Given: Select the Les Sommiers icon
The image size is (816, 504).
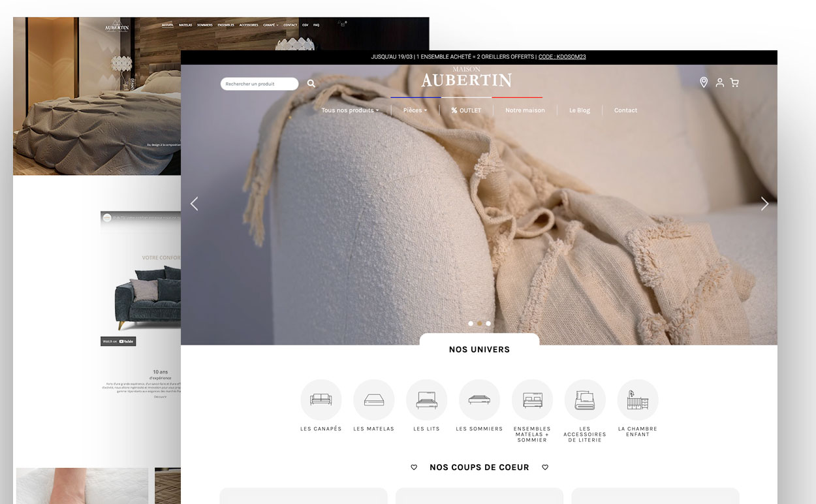Looking at the screenshot, I should [479, 400].
